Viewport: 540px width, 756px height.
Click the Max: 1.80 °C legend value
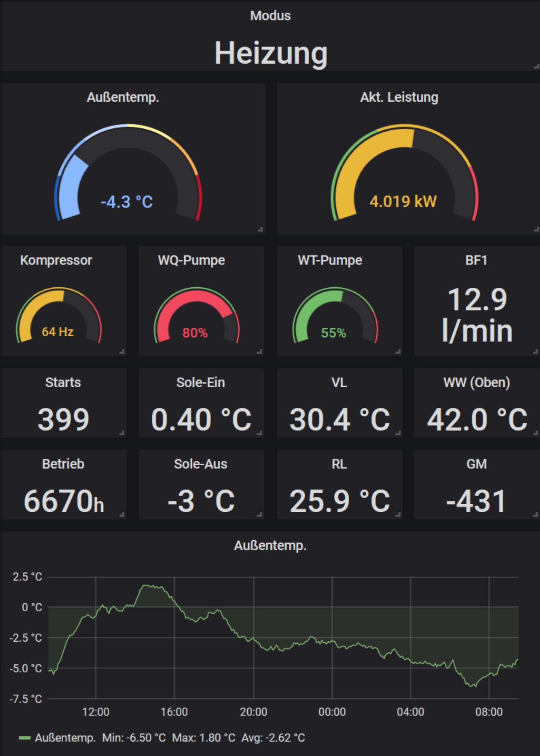tap(204, 737)
